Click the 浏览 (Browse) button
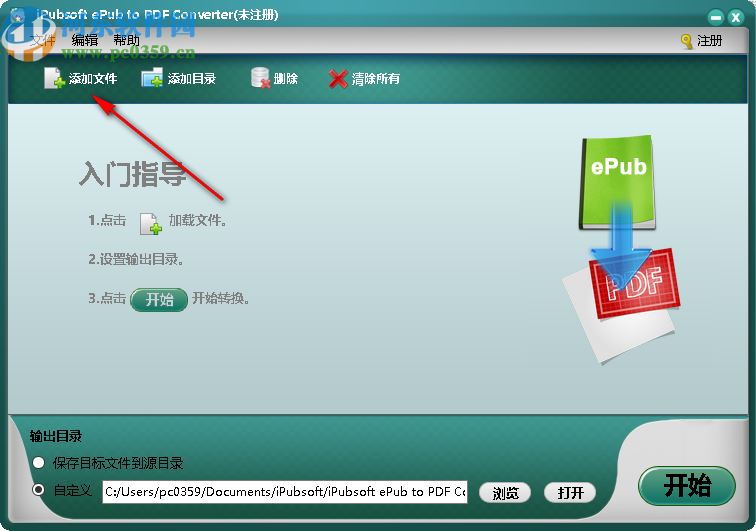Viewport: 756px width, 531px height. (x=505, y=492)
